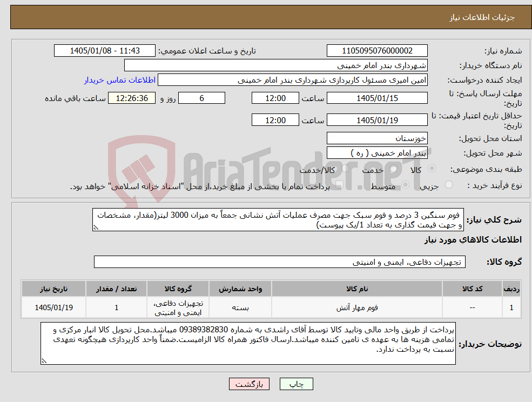Screen dimensions: 532x402
Task: Click price validity date field 1405/01/19
Action: 377,120
